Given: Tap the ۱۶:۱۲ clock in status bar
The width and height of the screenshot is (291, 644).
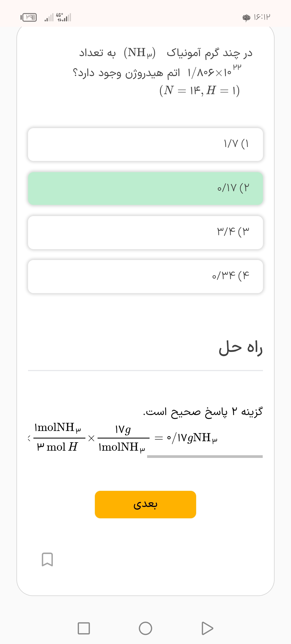Looking at the screenshot, I should click(262, 17).
